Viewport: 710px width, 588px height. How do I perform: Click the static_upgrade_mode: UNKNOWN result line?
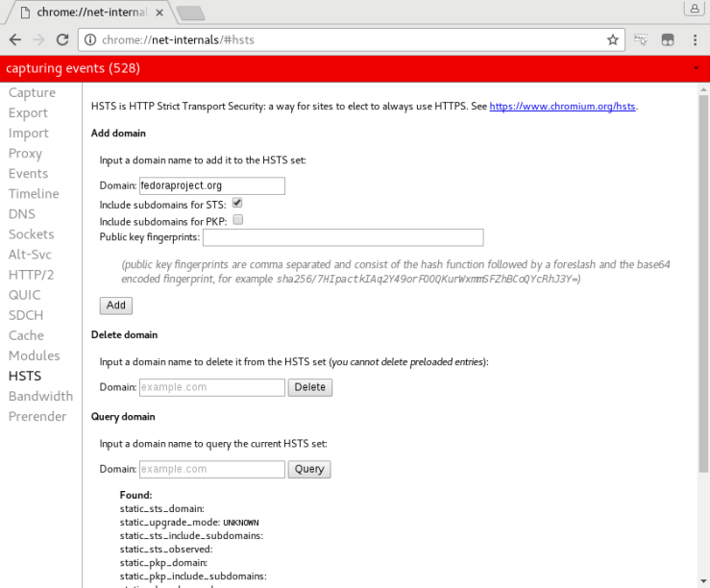189,523
